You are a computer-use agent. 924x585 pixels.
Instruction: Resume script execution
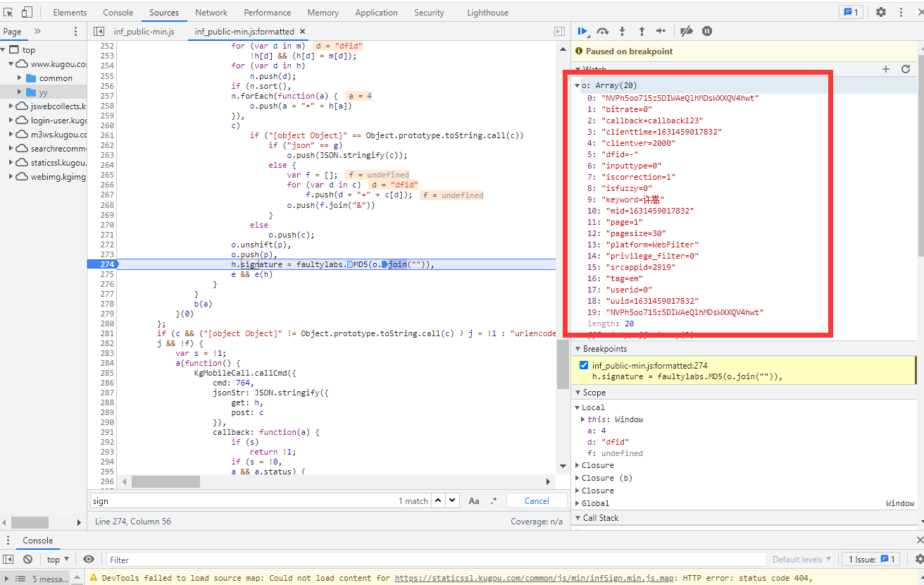tap(583, 31)
